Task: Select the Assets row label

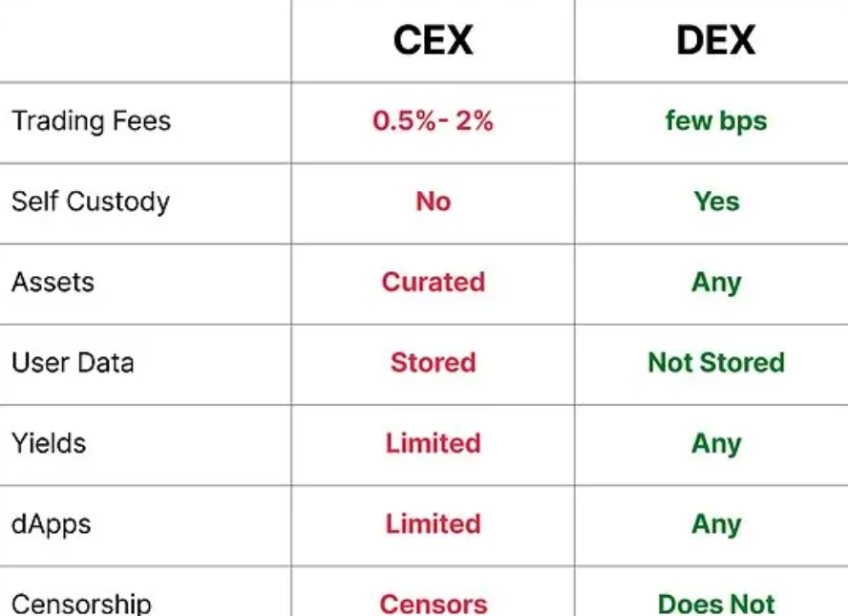Action: click(53, 283)
